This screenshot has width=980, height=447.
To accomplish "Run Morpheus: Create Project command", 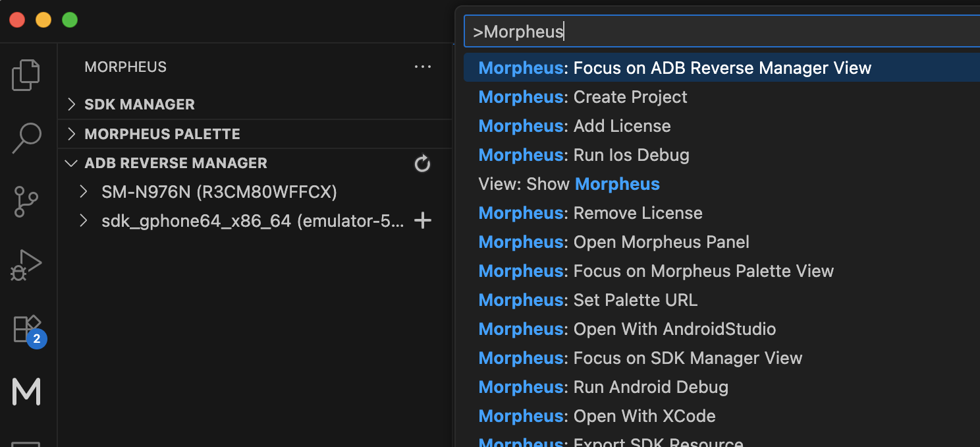I will coord(722,97).
